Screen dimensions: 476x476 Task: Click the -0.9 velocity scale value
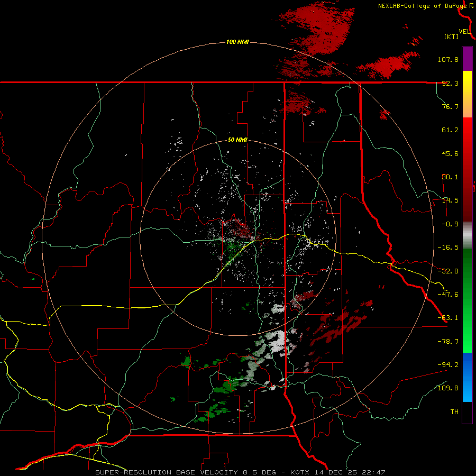pos(450,224)
